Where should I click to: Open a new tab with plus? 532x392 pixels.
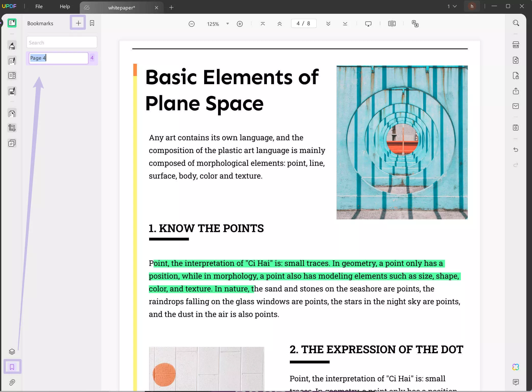pos(171,8)
